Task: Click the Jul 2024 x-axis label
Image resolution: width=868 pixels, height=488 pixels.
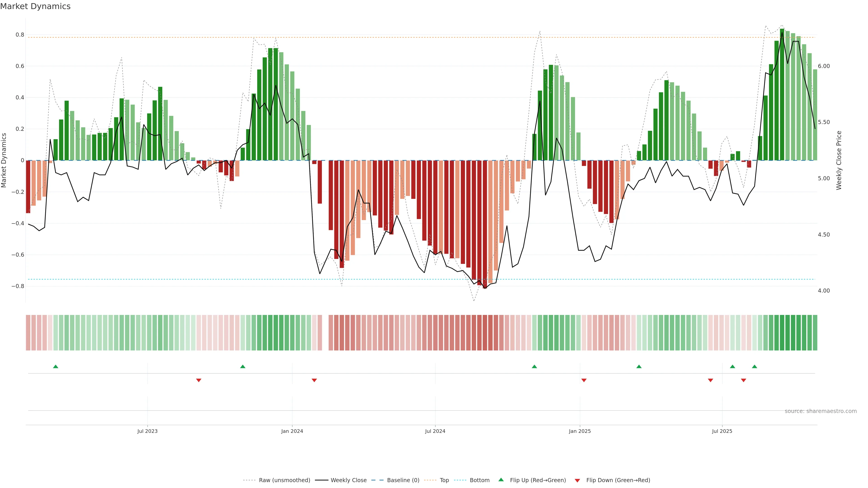Action: point(435,431)
